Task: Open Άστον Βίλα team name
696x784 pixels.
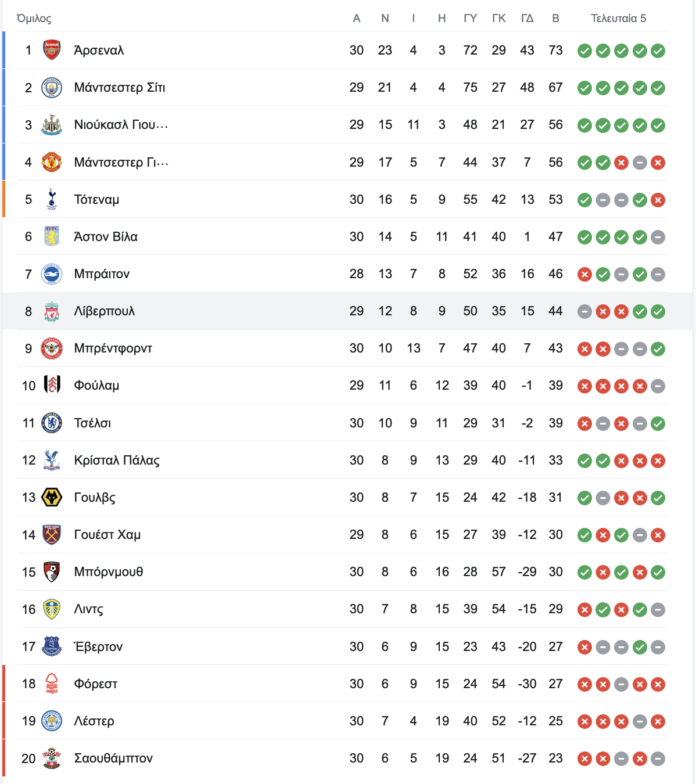Action: [x=106, y=237]
